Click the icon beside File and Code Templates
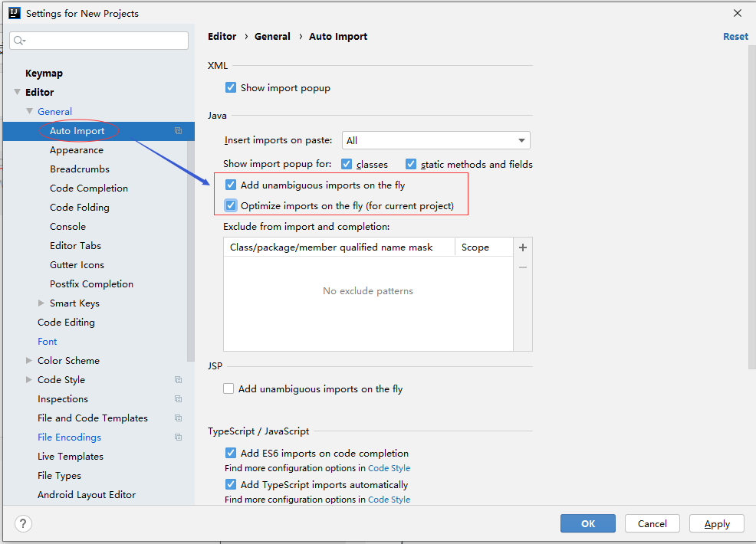 (179, 418)
